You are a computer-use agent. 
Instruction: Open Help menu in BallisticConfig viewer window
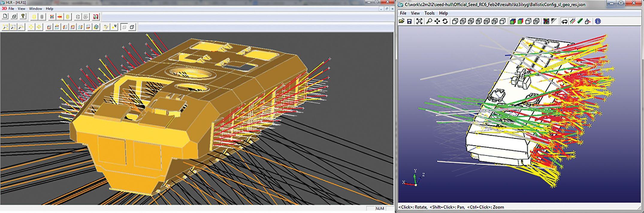[443, 13]
